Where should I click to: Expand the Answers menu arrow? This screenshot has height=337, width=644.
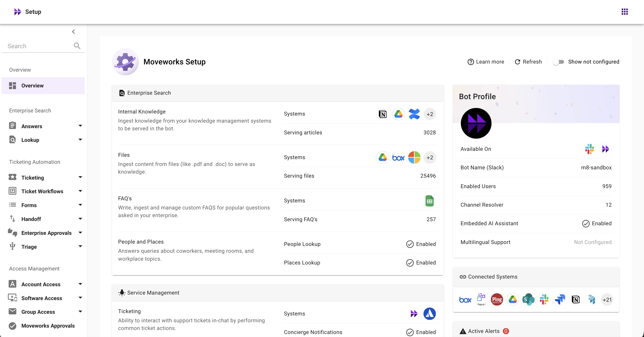coord(80,126)
